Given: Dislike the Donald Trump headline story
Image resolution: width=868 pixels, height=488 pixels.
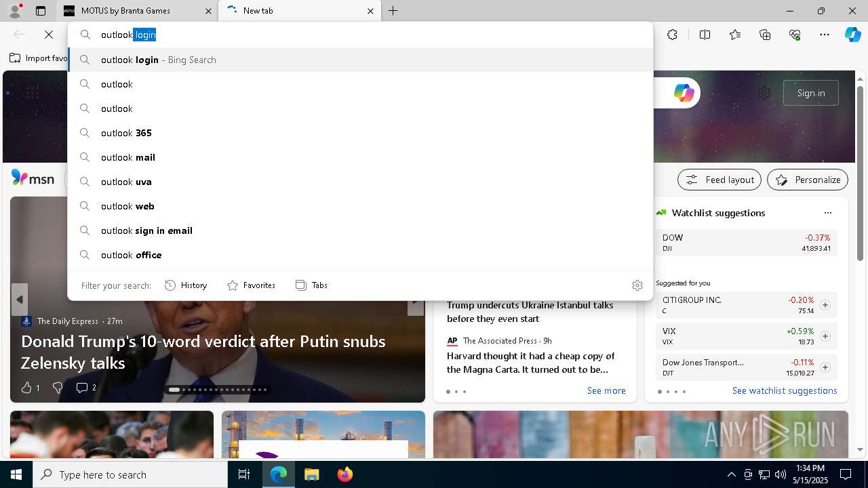Looking at the screenshot, I should pos(58,388).
